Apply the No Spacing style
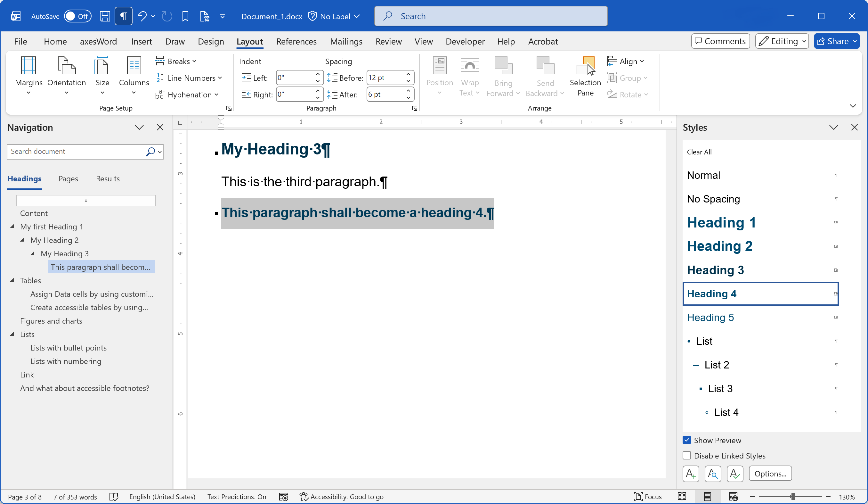Screen dimensions: 868x504 tap(760, 199)
